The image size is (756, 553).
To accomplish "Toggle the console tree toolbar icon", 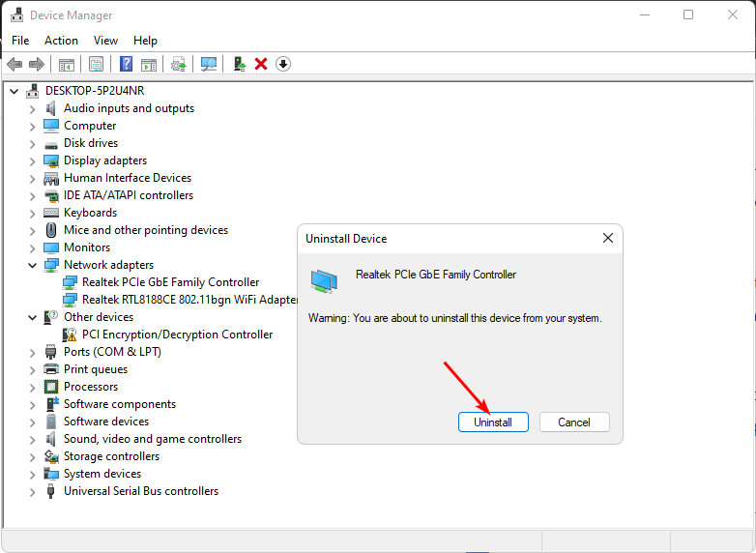I will click(67, 64).
